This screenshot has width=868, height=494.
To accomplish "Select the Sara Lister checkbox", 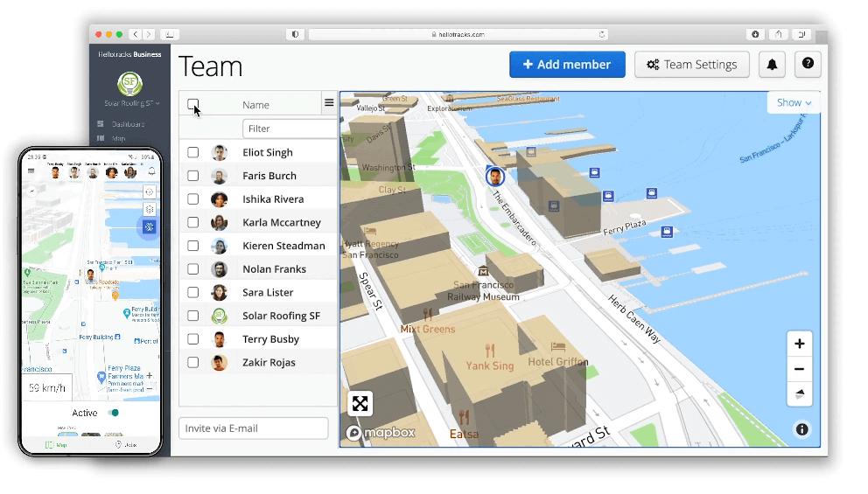I will pos(193,293).
